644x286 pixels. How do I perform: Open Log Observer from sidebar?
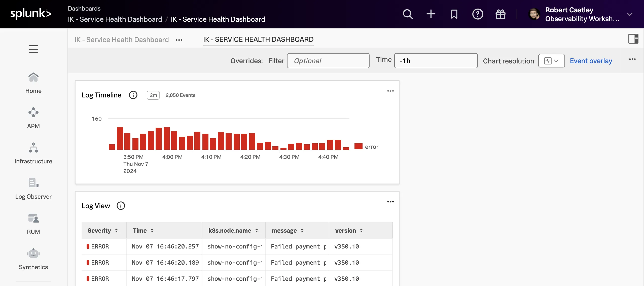[x=33, y=189]
